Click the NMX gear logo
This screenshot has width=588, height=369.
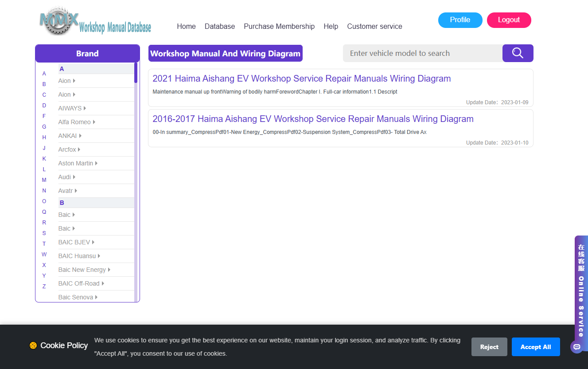(60, 21)
